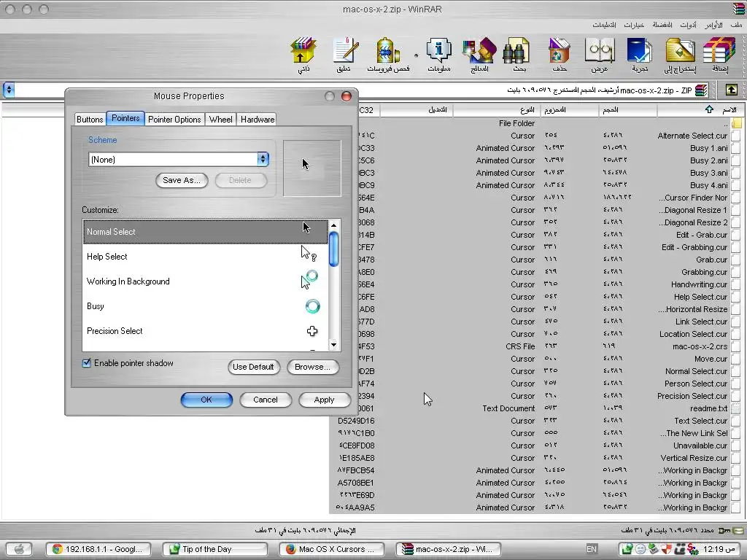Click the Use Default button

pos(253,367)
